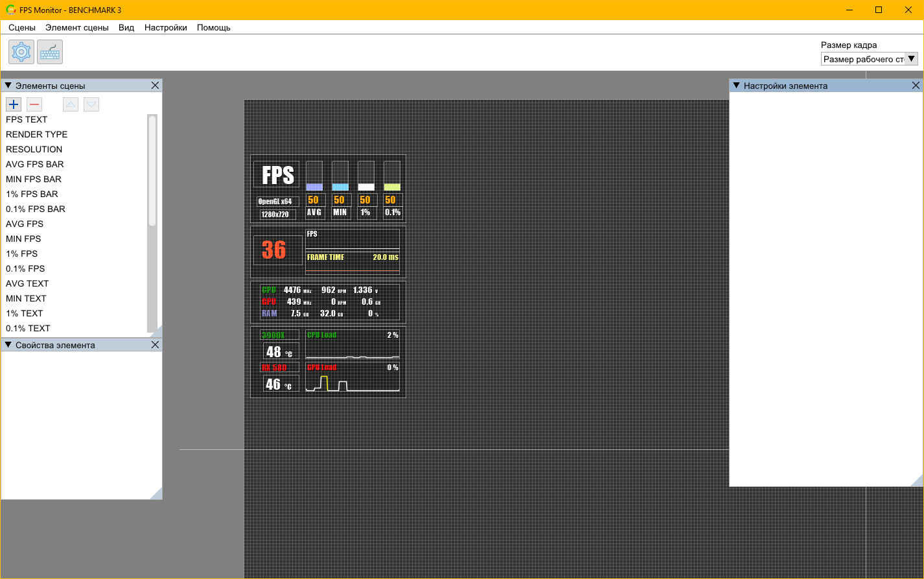Open the Помощь menu
This screenshot has width=924, height=579.
(214, 28)
